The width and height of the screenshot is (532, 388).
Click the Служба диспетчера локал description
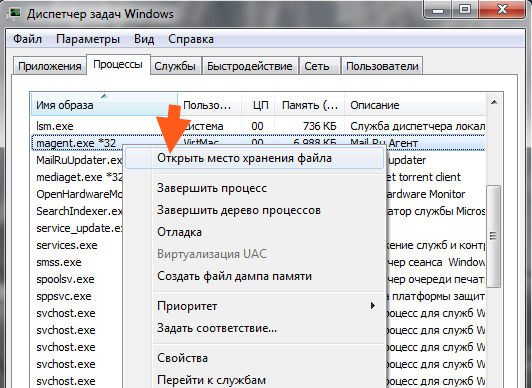coord(417,126)
